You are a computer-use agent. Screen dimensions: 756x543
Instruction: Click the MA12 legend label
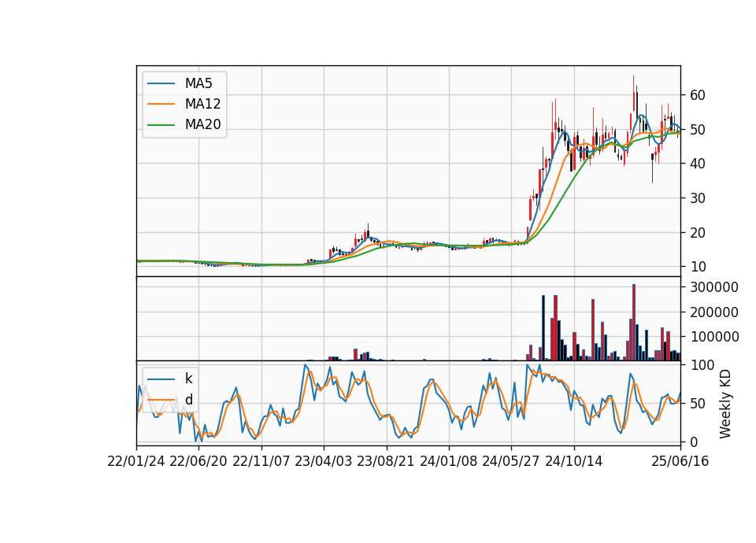[x=203, y=104]
